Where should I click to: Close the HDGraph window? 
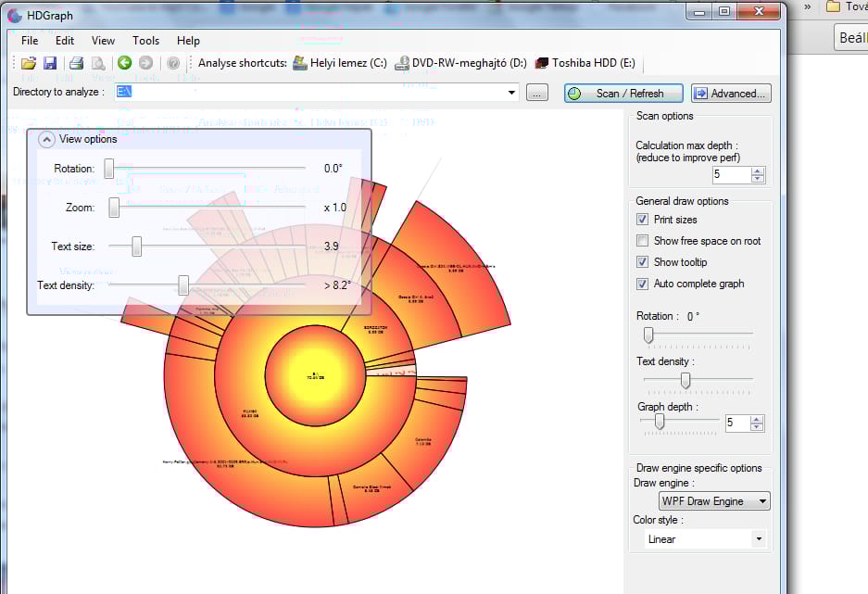click(759, 12)
